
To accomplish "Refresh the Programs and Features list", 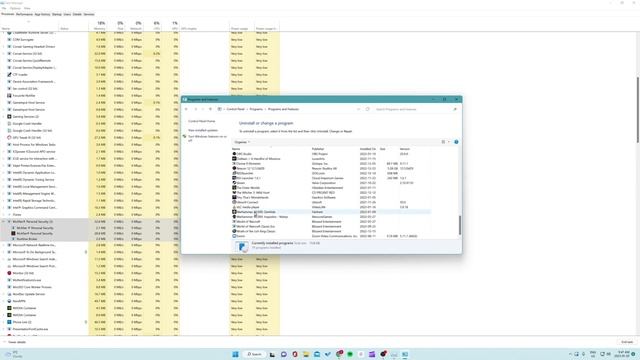I will tap(367, 109).
